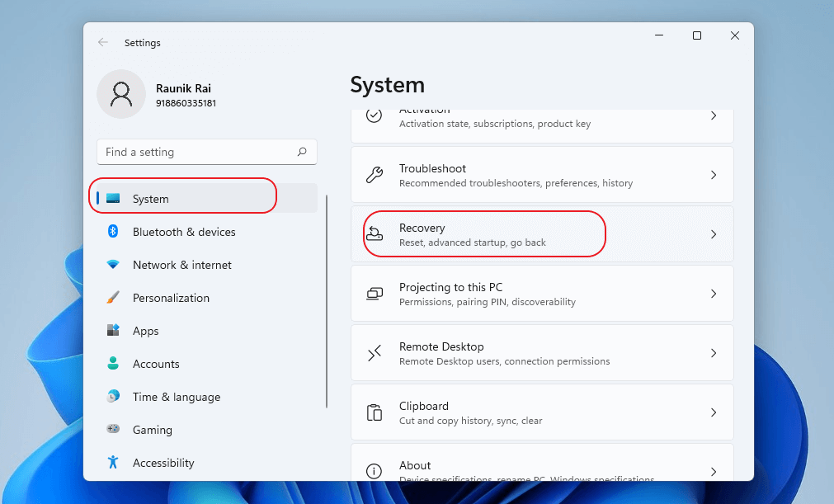This screenshot has width=834, height=504.
Task: Expand the Remote Desktop chevron arrow
Action: 714,353
